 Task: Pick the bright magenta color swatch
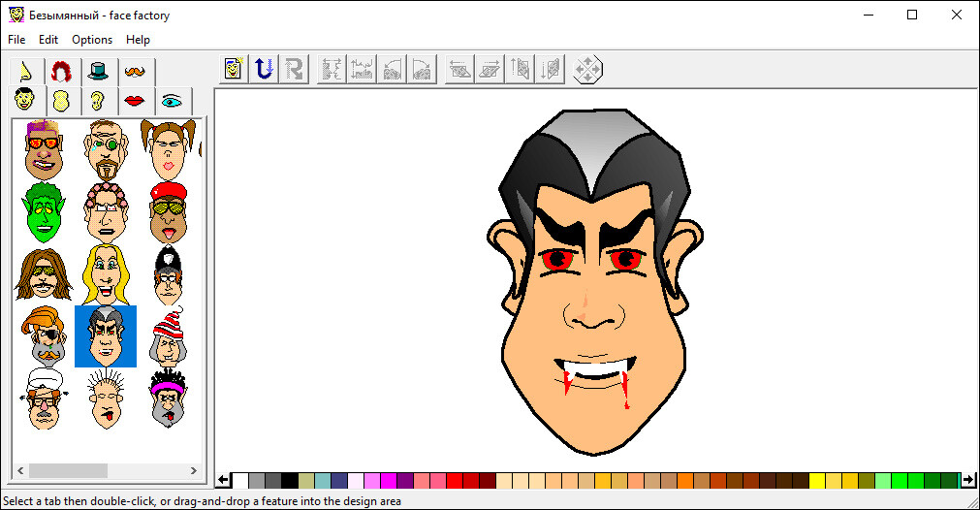coord(389,481)
